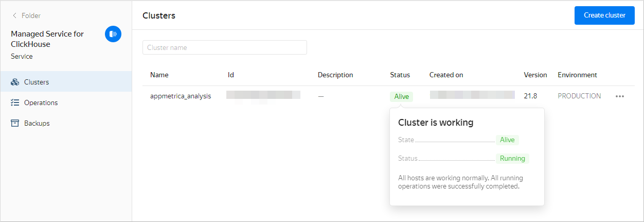
Task: Open Backups in the sidebar
Action: (37, 123)
